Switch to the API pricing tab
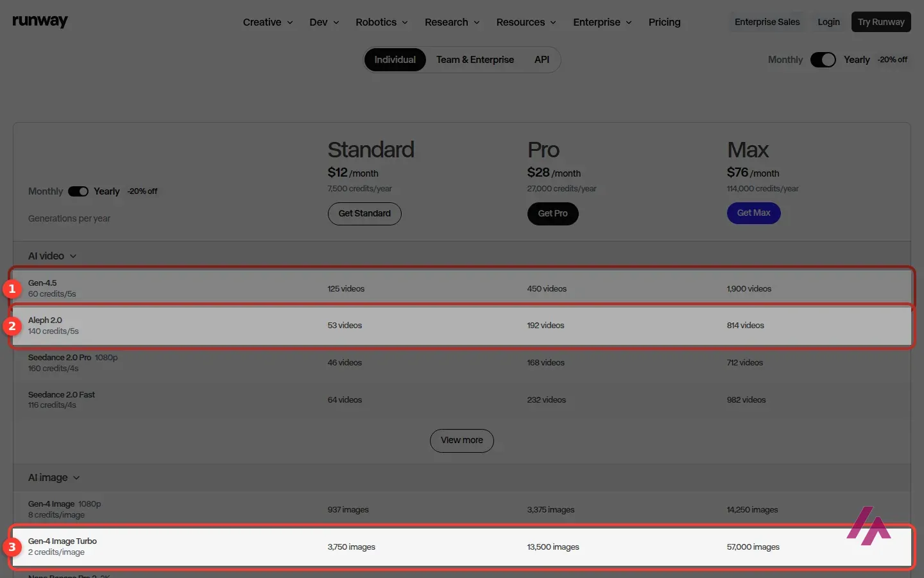The width and height of the screenshot is (924, 578). pos(542,60)
